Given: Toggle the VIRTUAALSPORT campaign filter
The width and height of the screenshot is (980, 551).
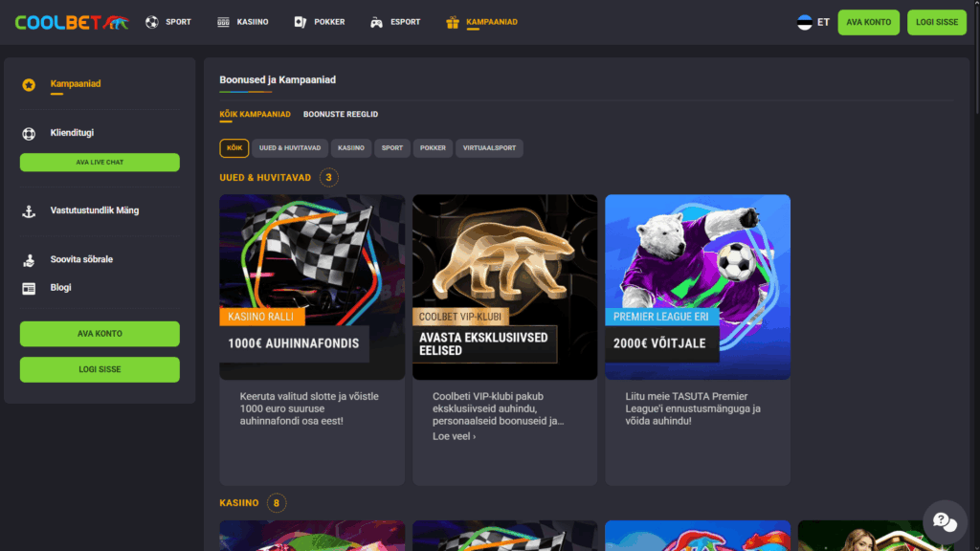Looking at the screenshot, I should point(489,148).
